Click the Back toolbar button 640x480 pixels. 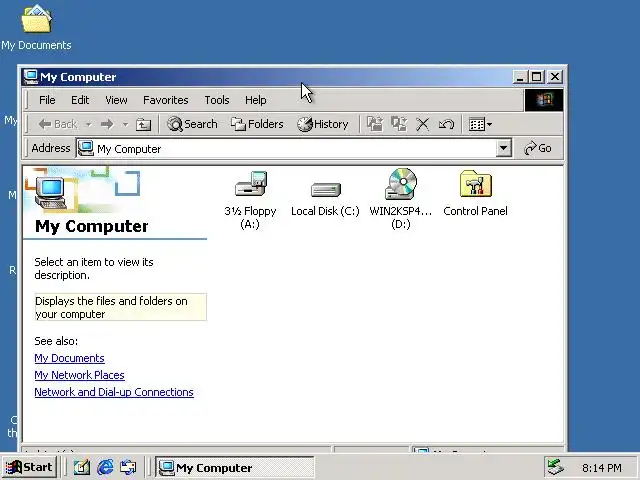tap(58, 124)
